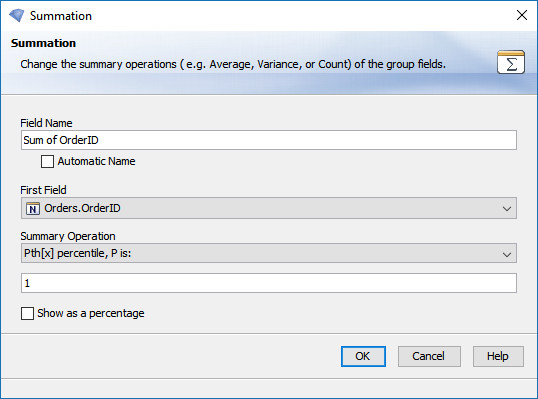
Task: Close the Summation dialog window
Action: (522, 15)
